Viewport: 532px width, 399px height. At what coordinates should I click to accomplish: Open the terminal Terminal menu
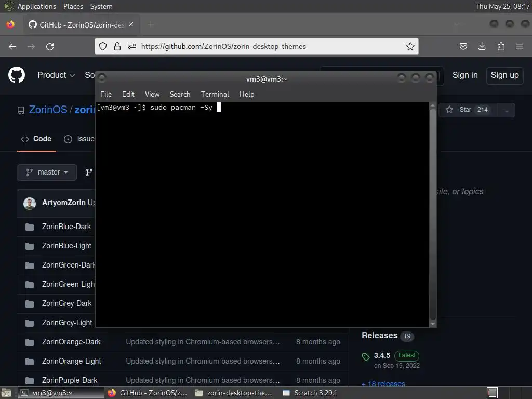[215, 94]
